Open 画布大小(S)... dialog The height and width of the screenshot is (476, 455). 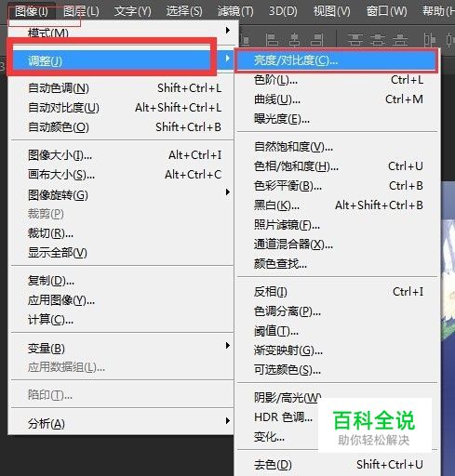tap(122, 175)
